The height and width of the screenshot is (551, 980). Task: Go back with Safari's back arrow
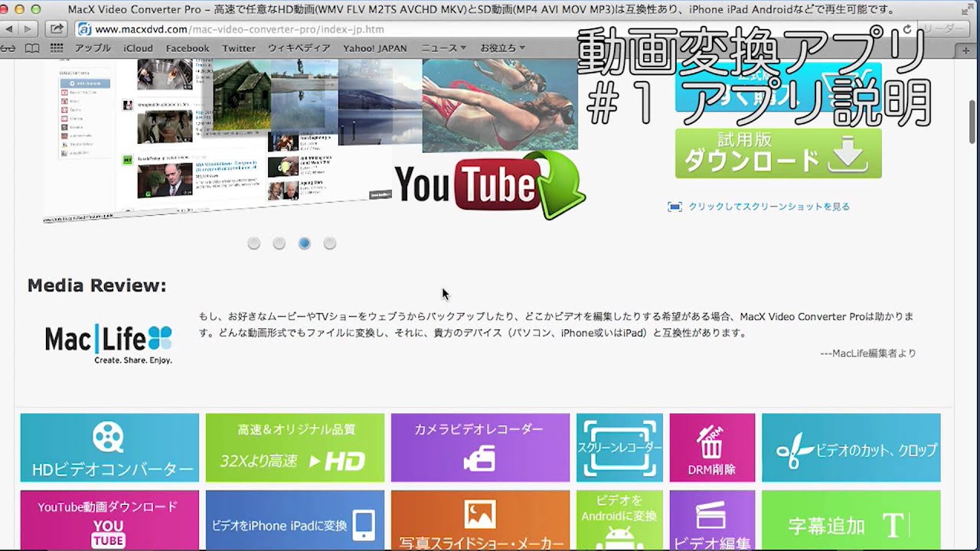[10, 29]
